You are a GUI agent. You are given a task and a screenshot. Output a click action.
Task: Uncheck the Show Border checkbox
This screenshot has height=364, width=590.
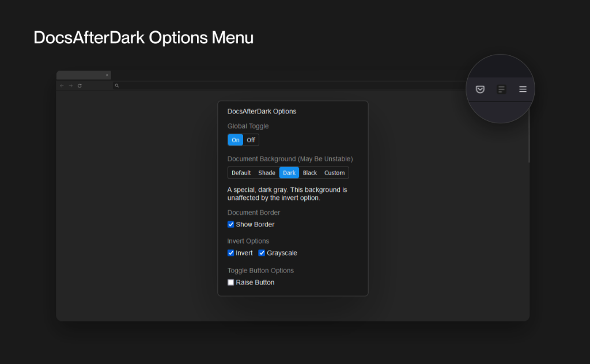click(230, 225)
